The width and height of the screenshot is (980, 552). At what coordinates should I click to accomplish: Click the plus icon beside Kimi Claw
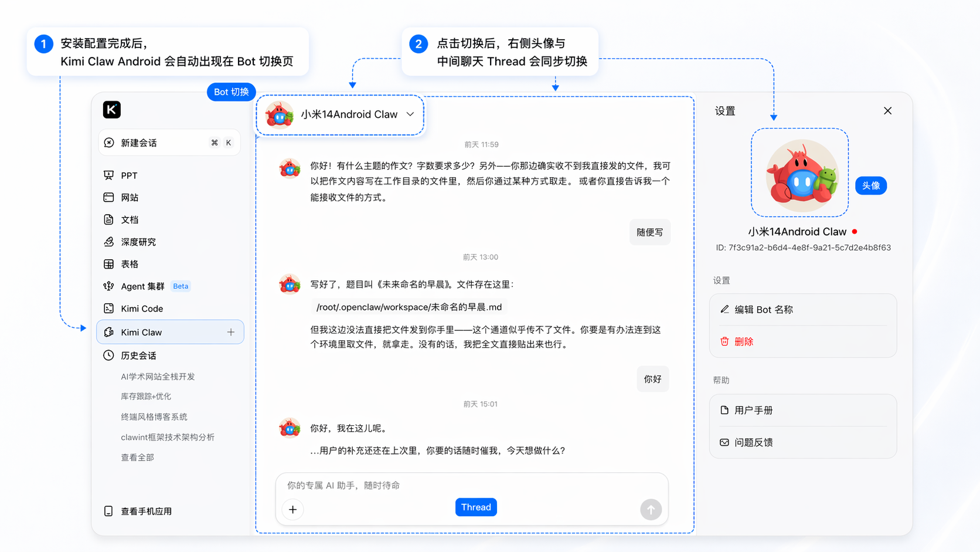tap(231, 332)
